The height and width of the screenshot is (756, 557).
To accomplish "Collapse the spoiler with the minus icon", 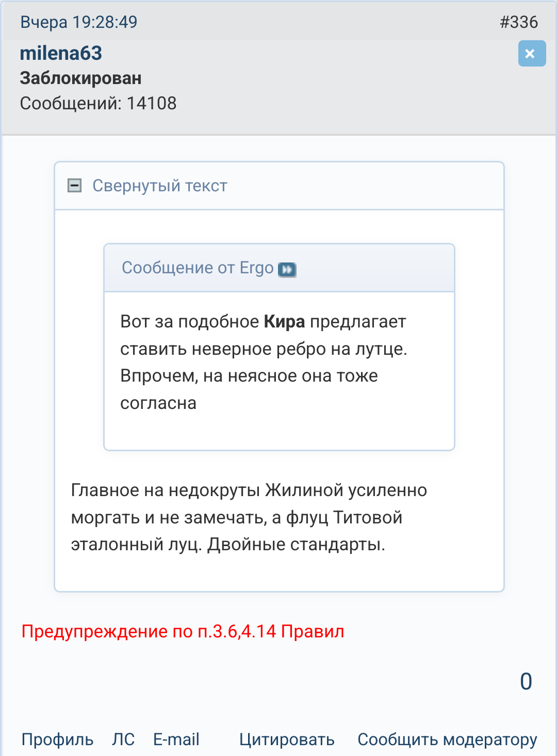I will (x=75, y=186).
